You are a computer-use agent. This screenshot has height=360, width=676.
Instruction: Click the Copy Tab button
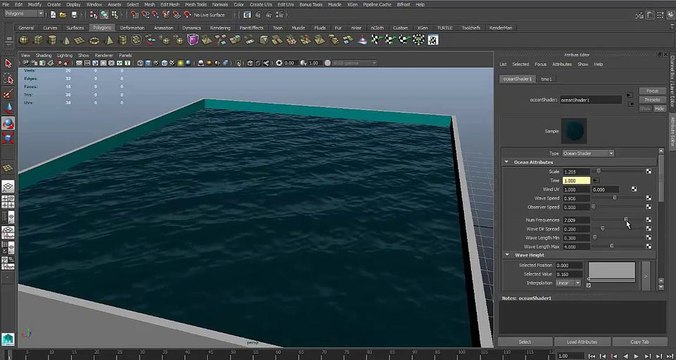[x=639, y=342]
